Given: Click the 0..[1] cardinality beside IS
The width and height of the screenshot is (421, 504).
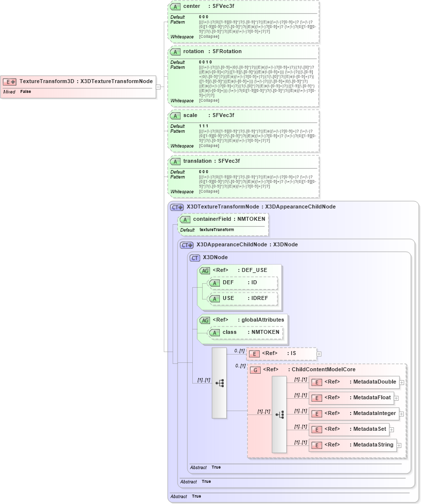Looking at the screenshot, I should 240,351.
